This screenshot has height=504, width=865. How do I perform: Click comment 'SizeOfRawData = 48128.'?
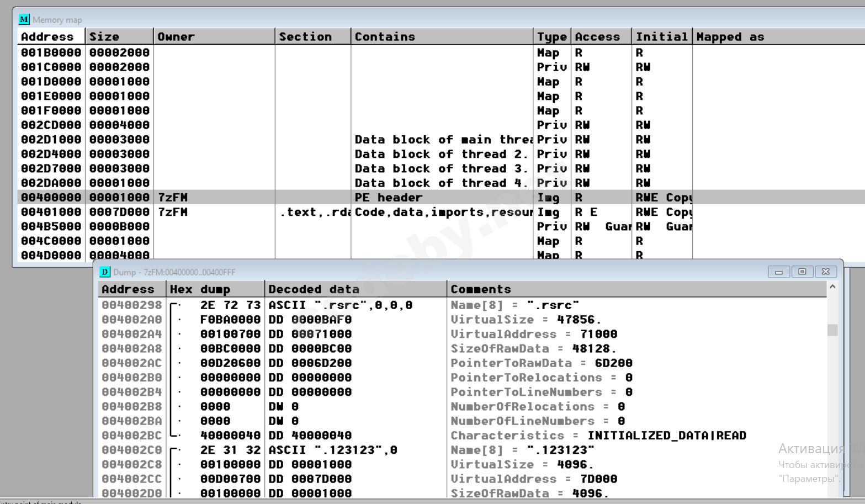click(x=534, y=348)
